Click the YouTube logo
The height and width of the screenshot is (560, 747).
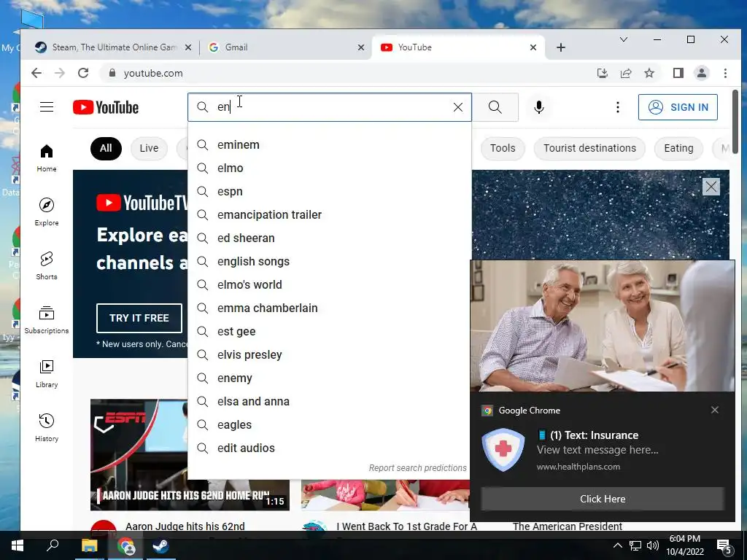coord(106,108)
